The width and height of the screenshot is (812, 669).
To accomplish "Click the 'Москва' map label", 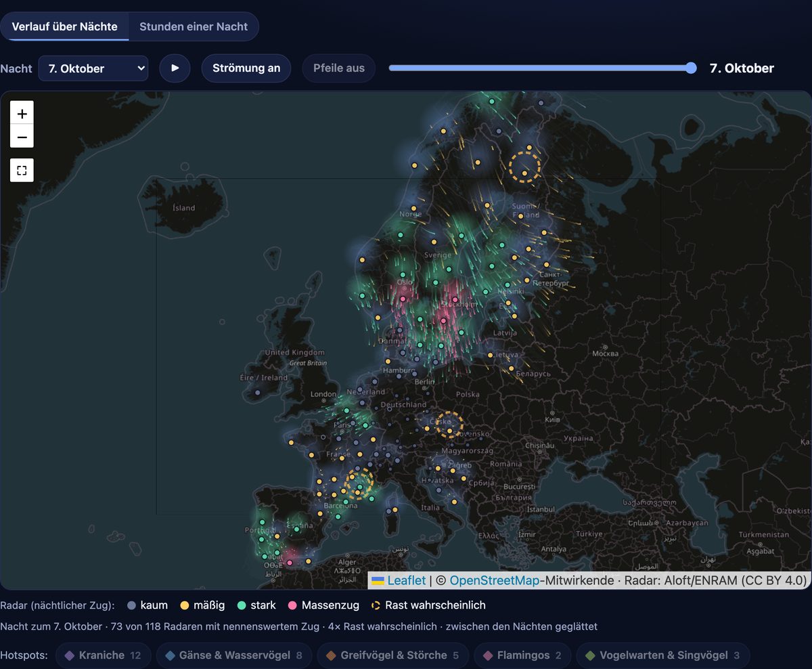I will click(x=605, y=353).
